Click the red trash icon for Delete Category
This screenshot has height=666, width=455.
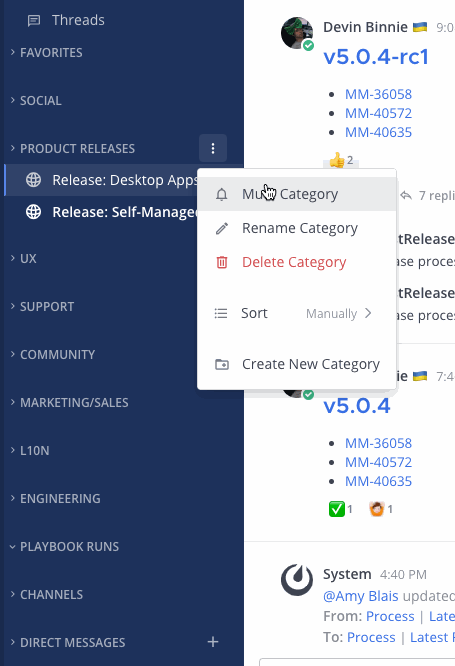[x=222, y=262]
